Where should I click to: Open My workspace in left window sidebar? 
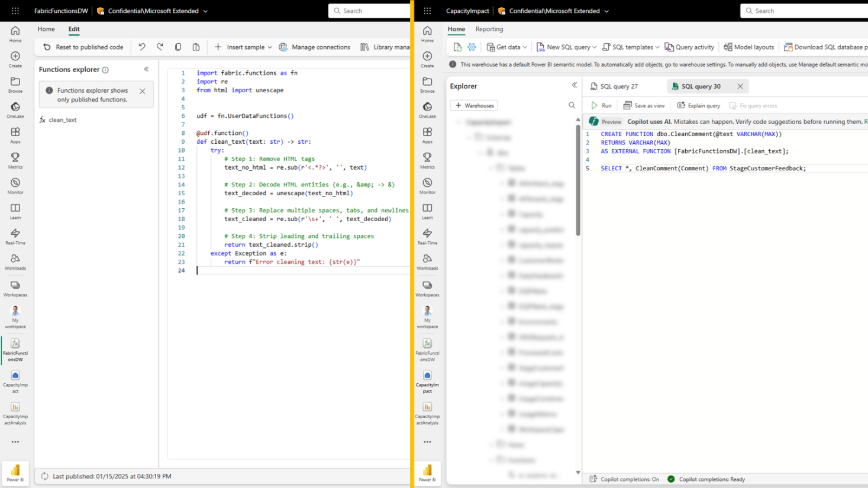[15, 318]
